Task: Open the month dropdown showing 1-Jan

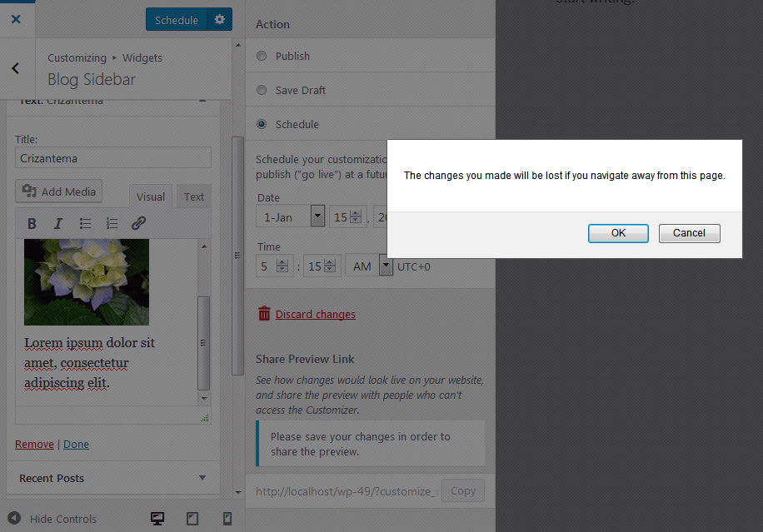Action: click(x=291, y=217)
